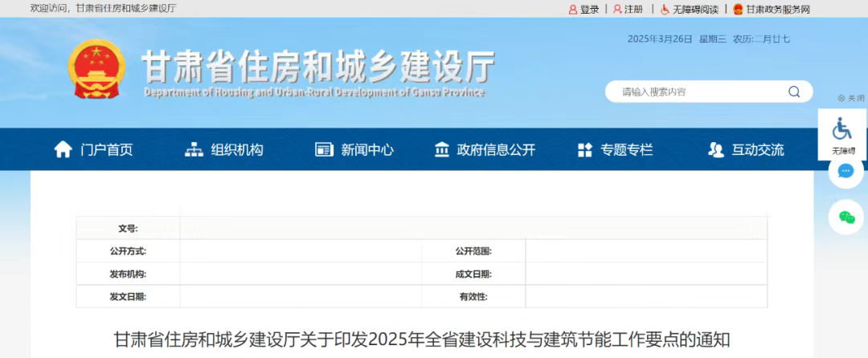Close the floating sidebar via 关闭
This screenshot has width=868, height=358.
[851, 99]
